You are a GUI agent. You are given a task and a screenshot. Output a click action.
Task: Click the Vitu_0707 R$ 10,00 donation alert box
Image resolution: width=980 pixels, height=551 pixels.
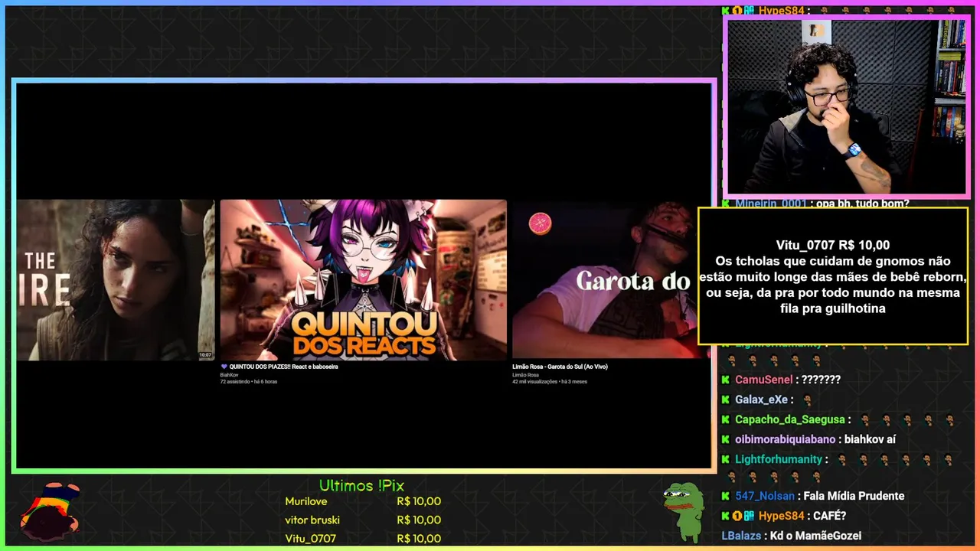click(x=833, y=275)
